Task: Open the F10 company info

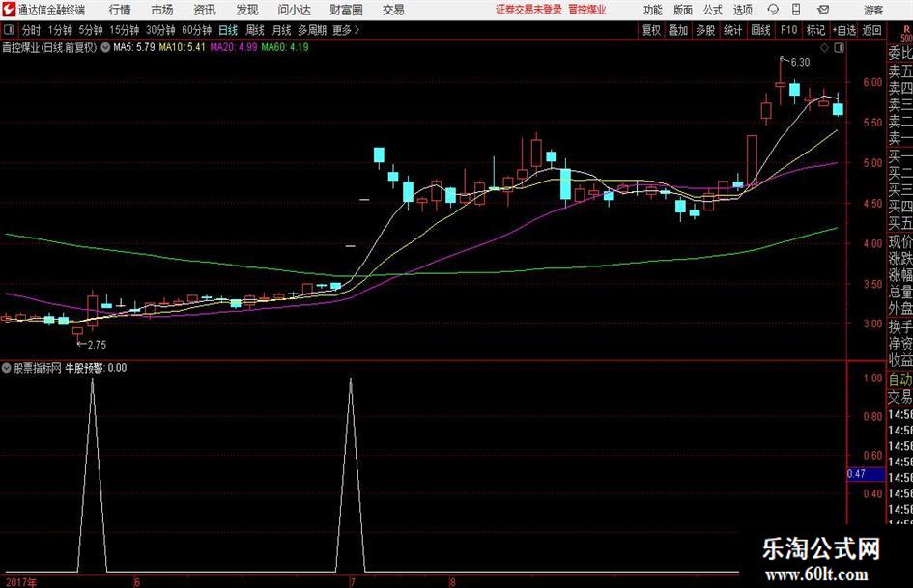Action: 789,30
